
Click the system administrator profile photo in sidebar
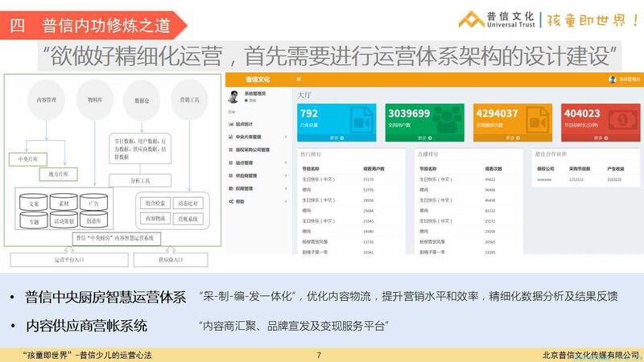point(235,97)
